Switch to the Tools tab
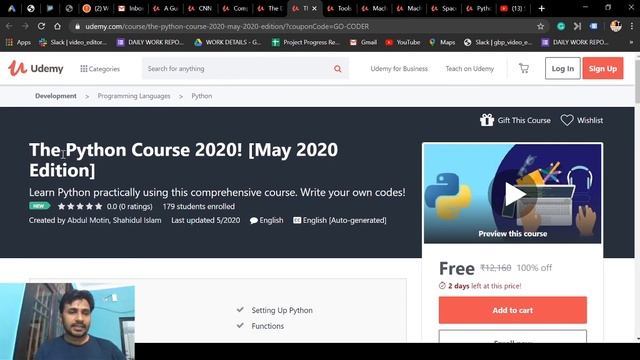Image resolution: width=640 pixels, height=360 pixels. [x=340, y=8]
